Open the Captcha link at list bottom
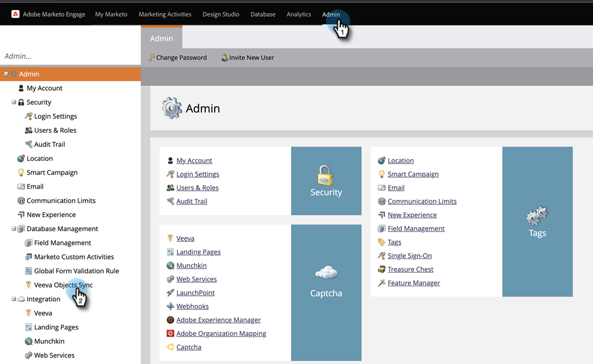The width and height of the screenshot is (593, 364). click(189, 347)
